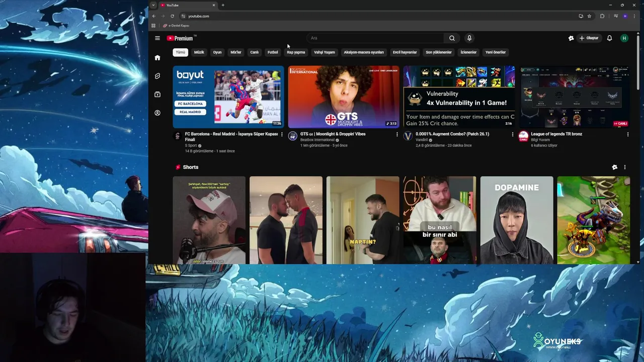This screenshot has height=362, width=644.
Task: Open Shorts shelf sparkle feedback icon
Action: click(614, 167)
